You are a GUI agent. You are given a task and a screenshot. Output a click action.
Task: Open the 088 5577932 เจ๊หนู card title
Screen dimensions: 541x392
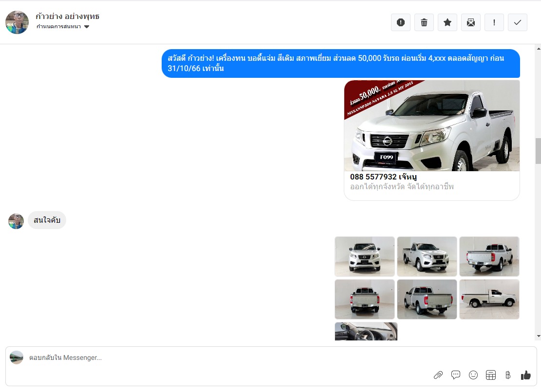tap(383, 177)
